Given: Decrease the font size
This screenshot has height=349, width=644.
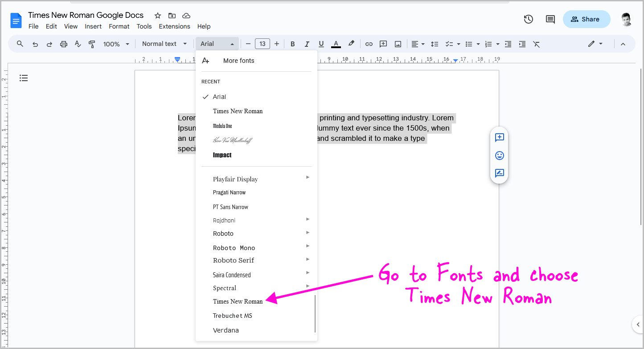Looking at the screenshot, I should [248, 44].
